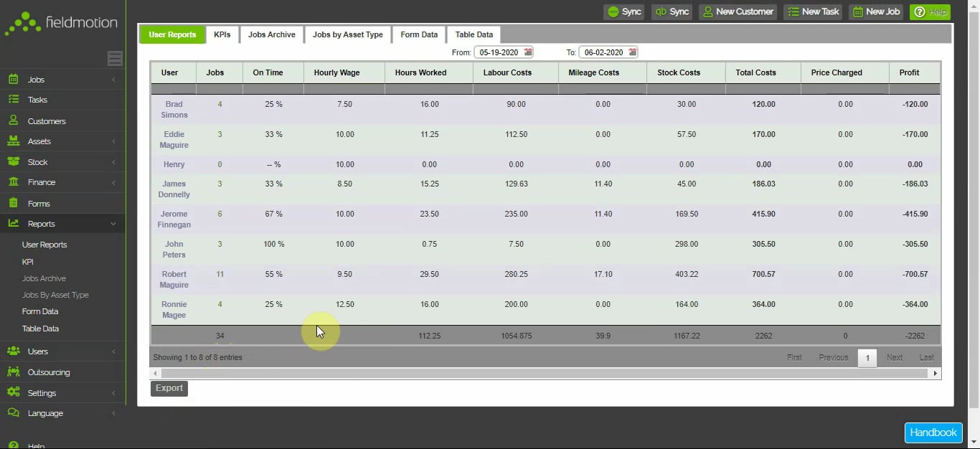Click the Stock icon in sidebar

(14, 162)
